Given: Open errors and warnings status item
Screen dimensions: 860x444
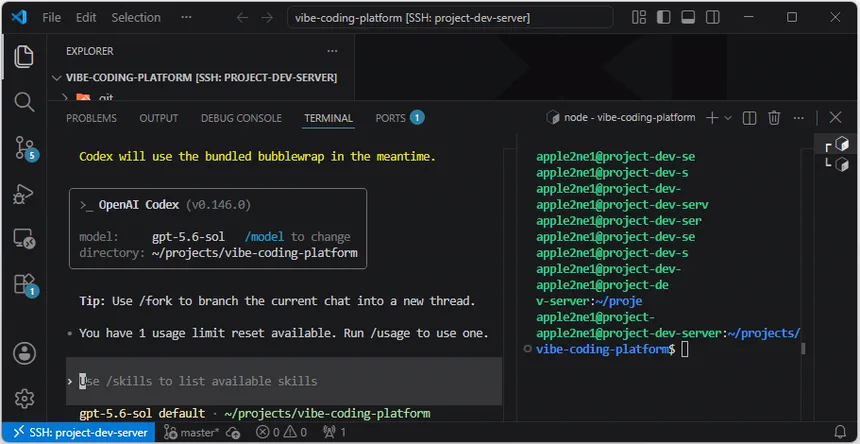Looking at the screenshot, I should (x=282, y=432).
